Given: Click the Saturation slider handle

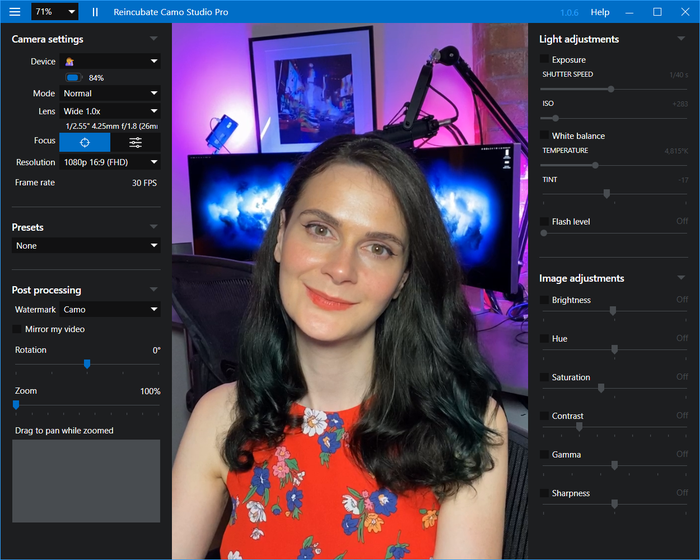Looking at the screenshot, I should 601,388.
